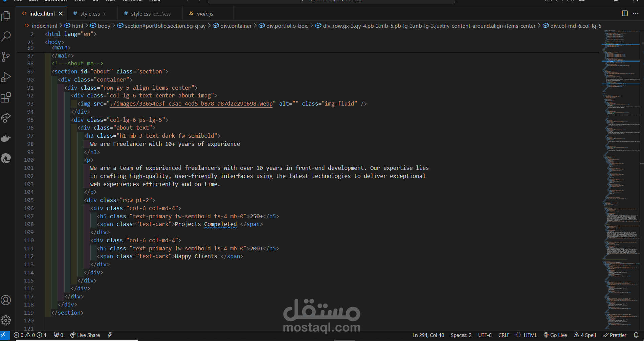The width and height of the screenshot is (644, 341).
Task: Change the file encoding UTF-8
Action: tap(485, 335)
